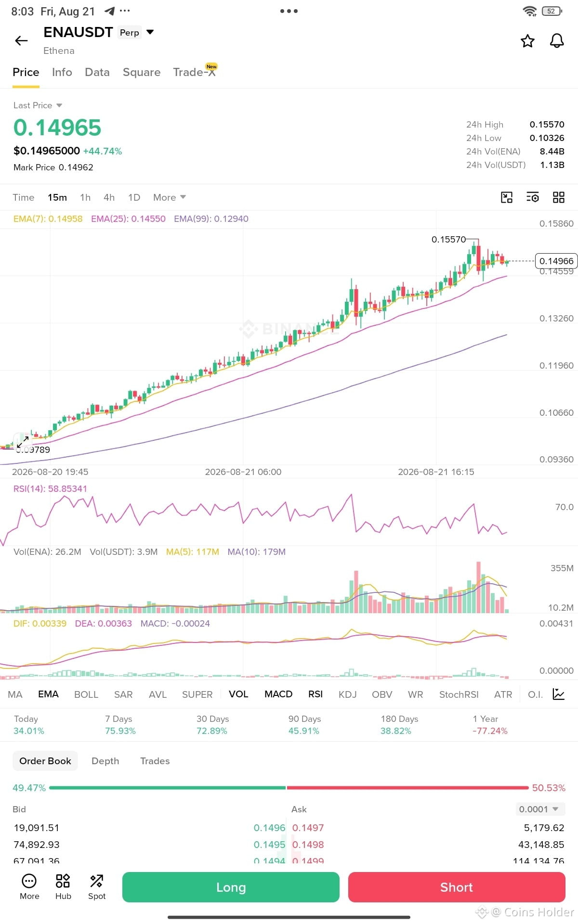This screenshot has width=578, height=924.
Task: Select the 1D interval
Action: point(134,197)
